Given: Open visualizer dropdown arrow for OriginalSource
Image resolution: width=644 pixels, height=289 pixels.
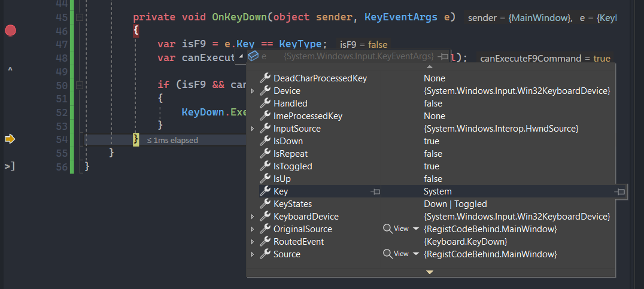Looking at the screenshot, I should point(415,229).
